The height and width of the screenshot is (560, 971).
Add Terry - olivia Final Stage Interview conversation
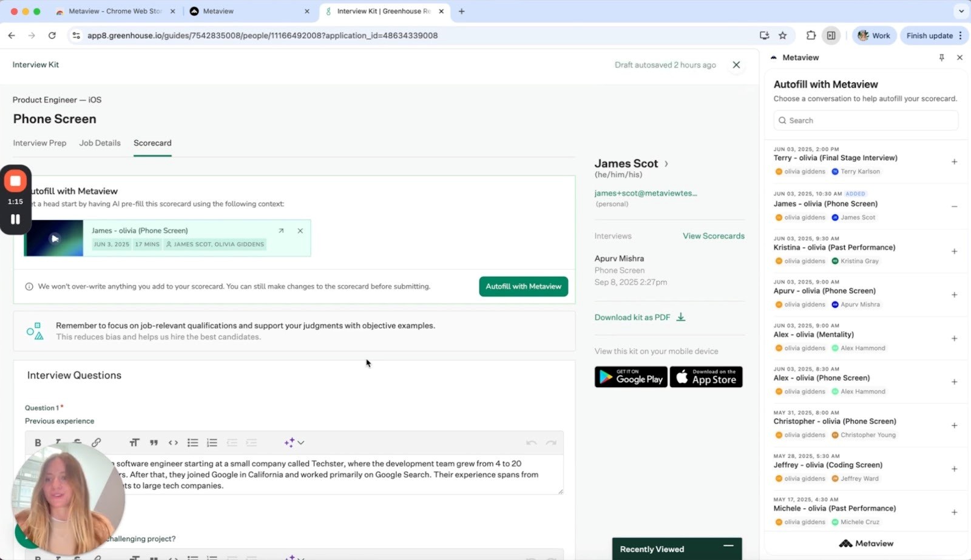point(954,162)
